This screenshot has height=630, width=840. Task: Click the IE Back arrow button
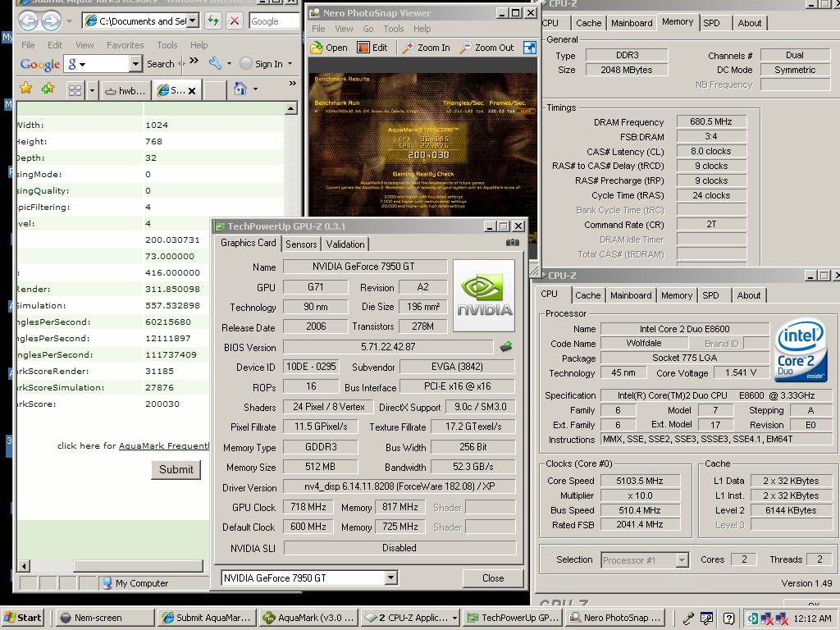click(x=29, y=21)
